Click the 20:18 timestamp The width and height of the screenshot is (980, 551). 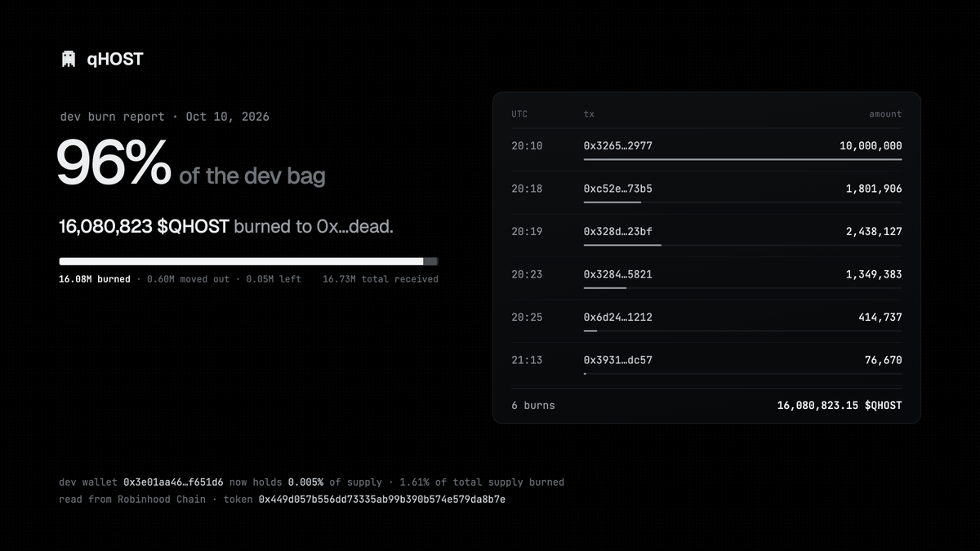tap(527, 189)
